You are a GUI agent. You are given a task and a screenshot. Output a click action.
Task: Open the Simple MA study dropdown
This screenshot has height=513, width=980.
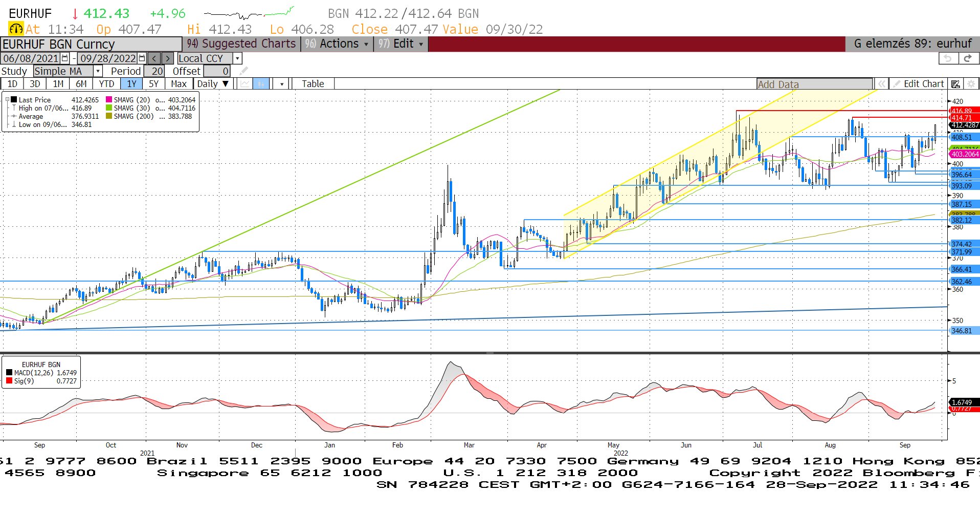coord(98,71)
